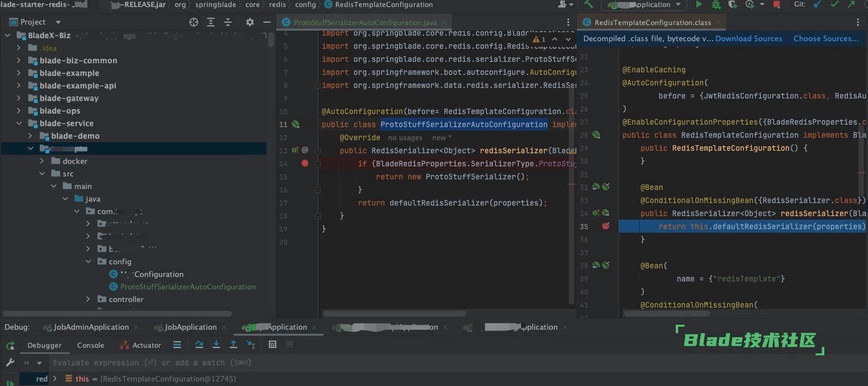Screen dimensions: 868x386
Task: Click Step Out debugger icon
Action: (233, 345)
